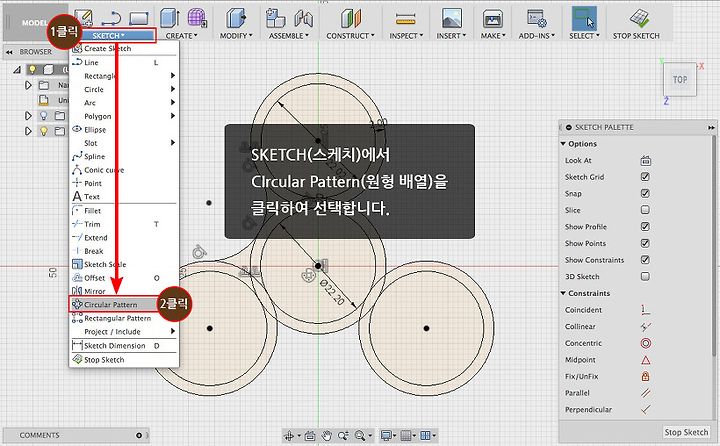Collapse the root browser tree node
720x446 pixels.
point(17,70)
